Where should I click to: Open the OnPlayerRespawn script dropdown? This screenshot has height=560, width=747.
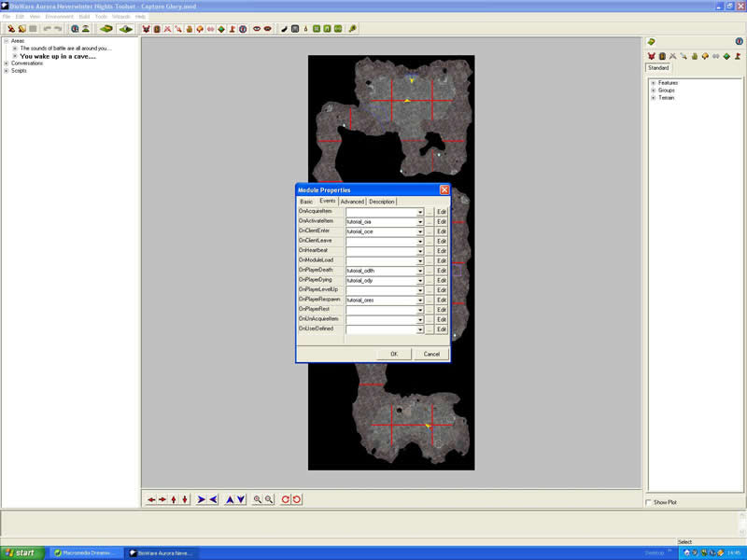(x=420, y=300)
